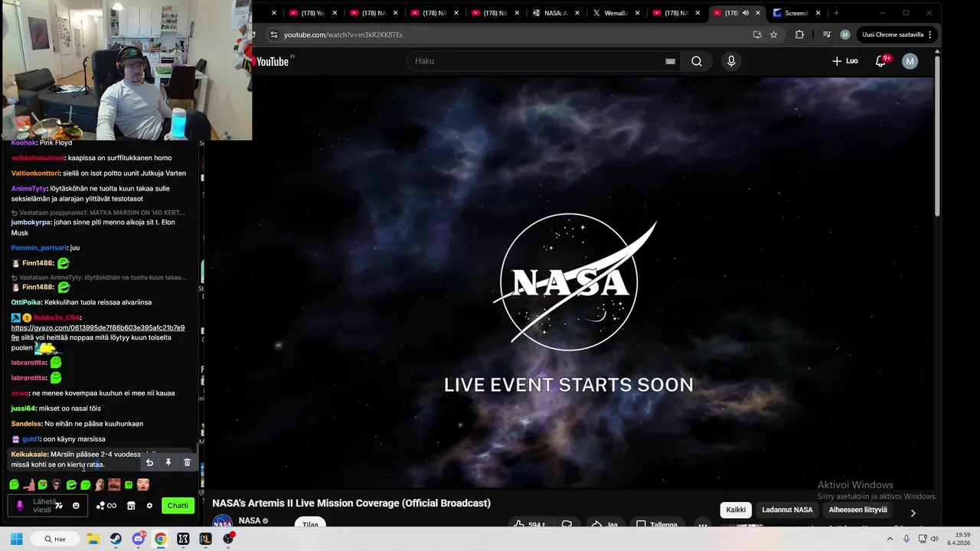980x551 pixels.
Task: Click the NASA live stream video player
Action: point(569,283)
